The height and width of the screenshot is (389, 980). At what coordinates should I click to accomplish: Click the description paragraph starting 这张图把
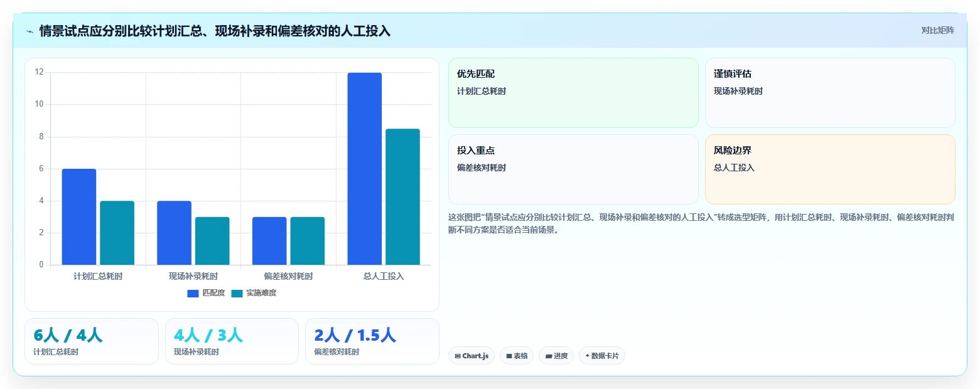click(x=701, y=223)
